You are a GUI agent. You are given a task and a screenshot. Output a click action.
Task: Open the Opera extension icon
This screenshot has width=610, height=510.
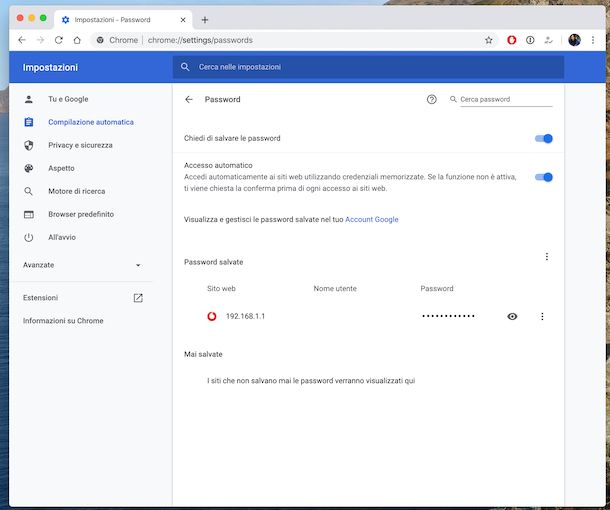click(x=512, y=40)
